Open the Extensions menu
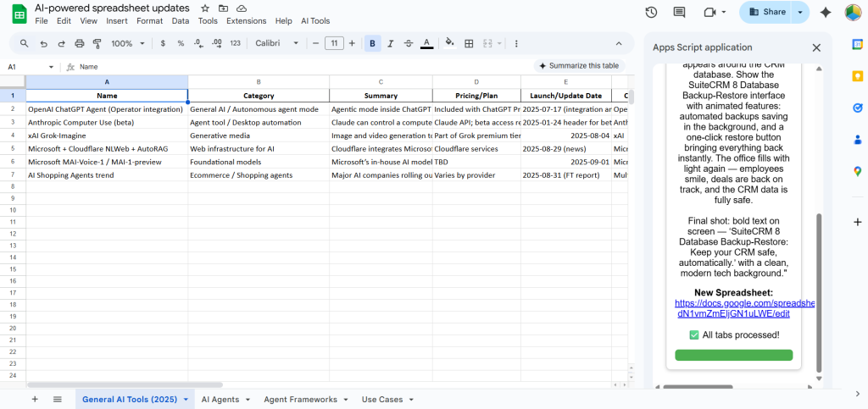Viewport: 868px width, 409px height. point(247,21)
